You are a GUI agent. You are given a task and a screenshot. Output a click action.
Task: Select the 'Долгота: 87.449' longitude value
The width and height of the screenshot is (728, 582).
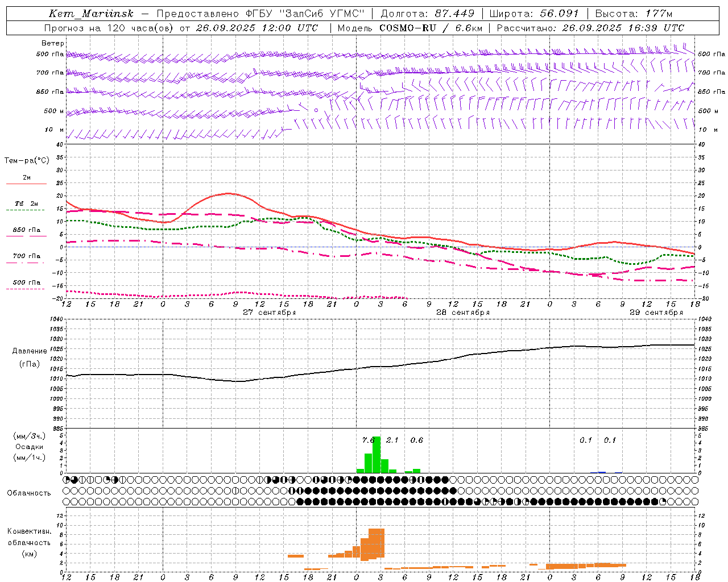coord(427,14)
